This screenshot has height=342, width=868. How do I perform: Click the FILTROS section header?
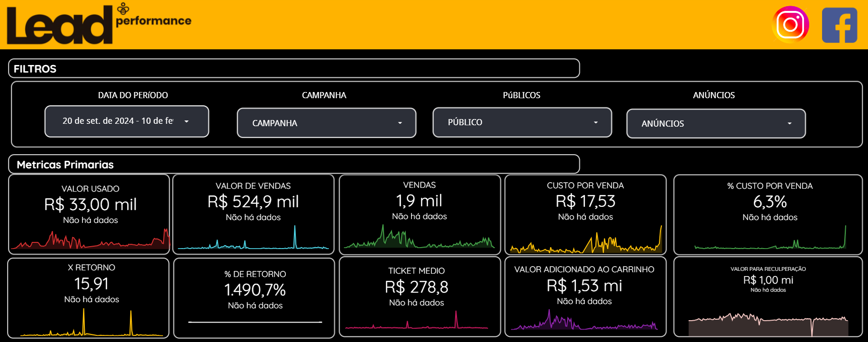[x=294, y=69]
